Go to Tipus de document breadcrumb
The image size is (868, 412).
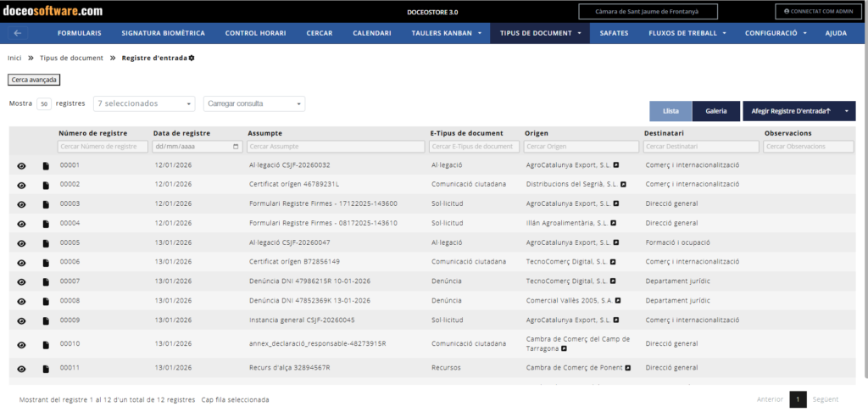click(71, 58)
